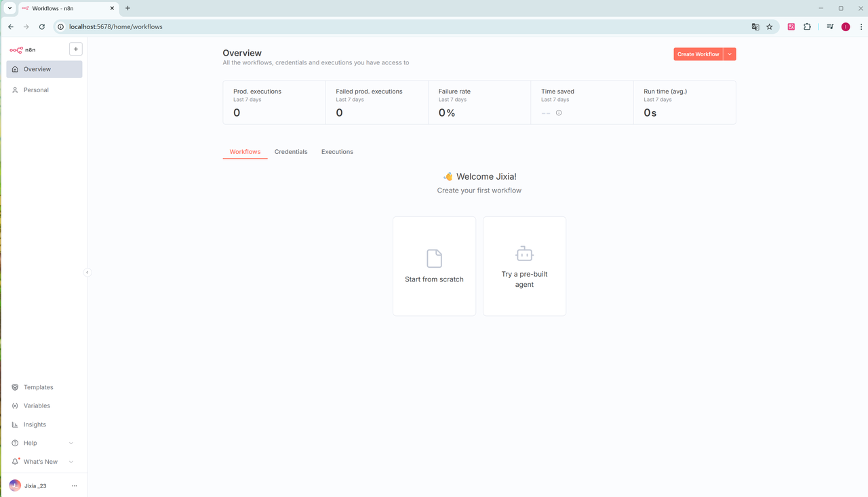Click the Create Workflow button
868x497 pixels.
click(698, 54)
